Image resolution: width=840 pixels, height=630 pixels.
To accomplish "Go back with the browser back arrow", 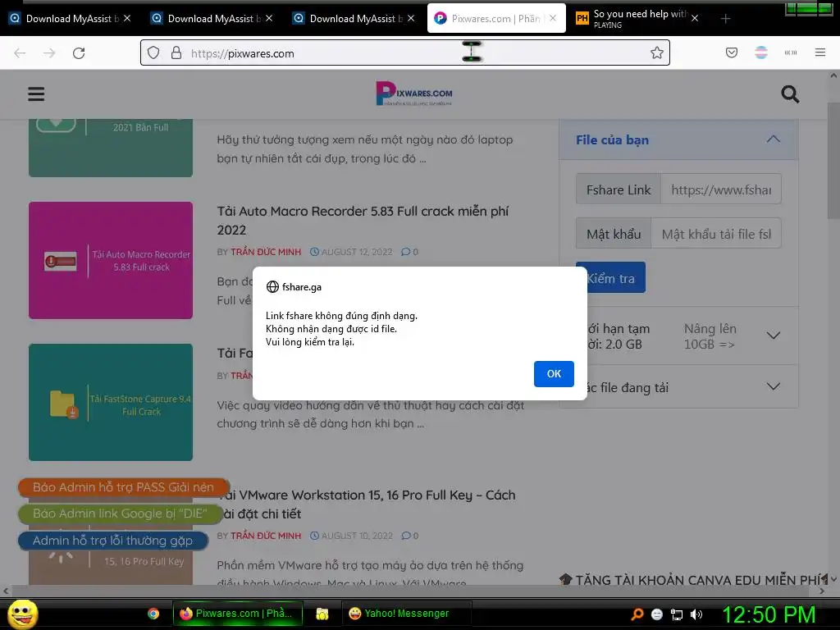I will click(x=20, y=53).
